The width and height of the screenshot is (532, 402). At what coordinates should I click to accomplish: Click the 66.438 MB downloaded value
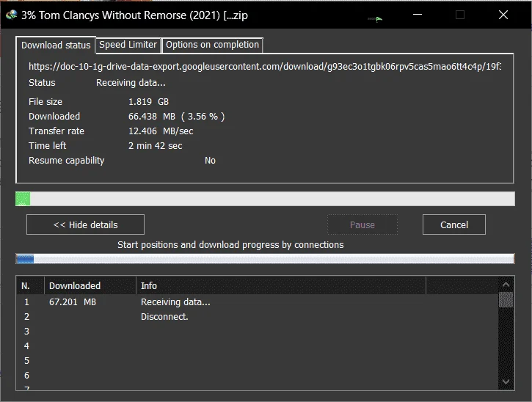pyautogui.click(x=176, y=117)
